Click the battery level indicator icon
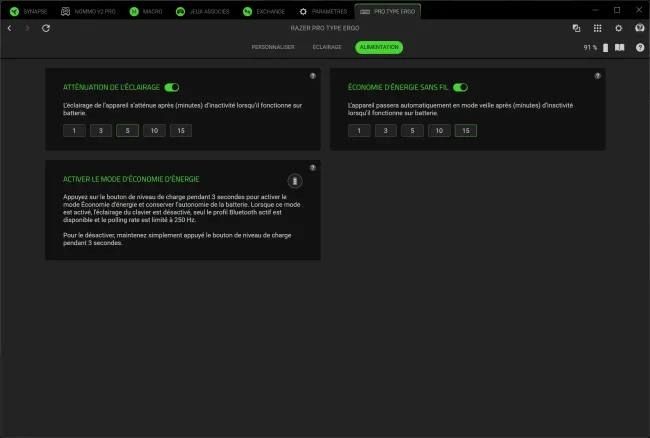650x438 pixels. click(606, 48)
